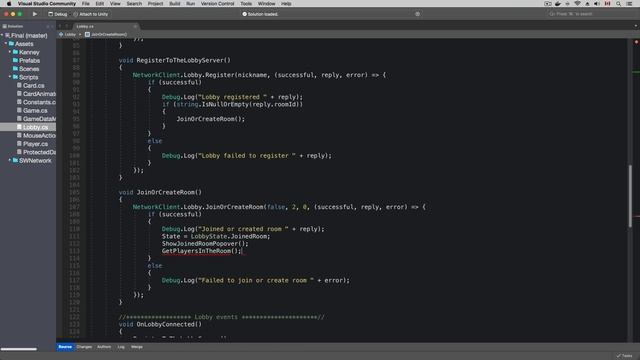640x360 pixels.
Task: Click the editor vertical scrollbar thumb
Action: 630,196
